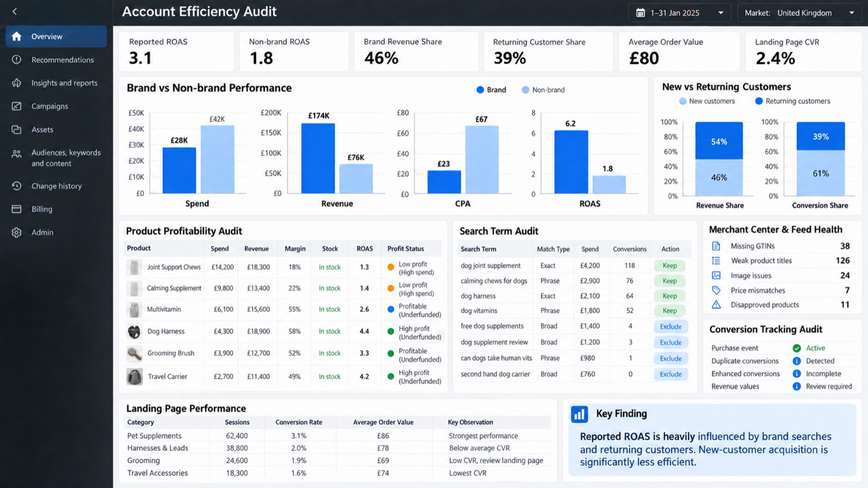Viewport: 868px width, 488px height.
Task: Click the Price mismatches tag icon
Action: coord(716,290)
